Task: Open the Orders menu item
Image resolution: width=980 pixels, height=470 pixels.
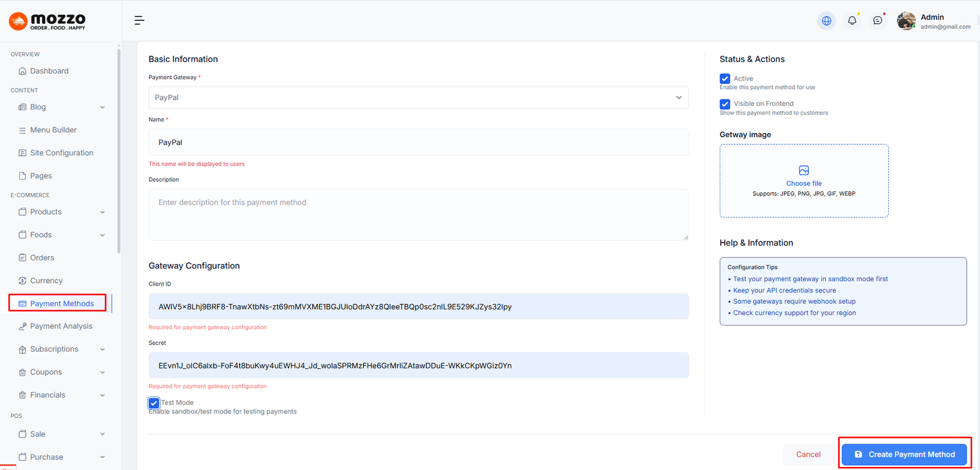Action: tap(42, 258)
